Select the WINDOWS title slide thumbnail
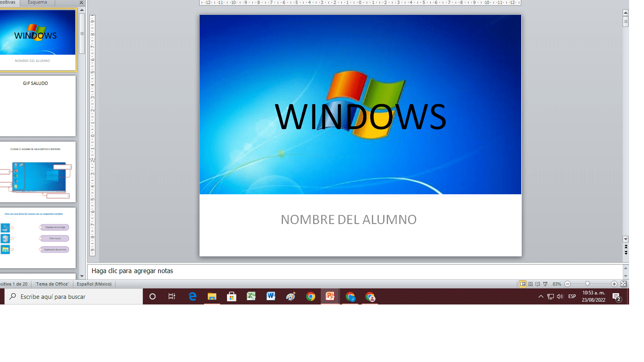Viewport: 644px width, 362px height. pos(37,40)
